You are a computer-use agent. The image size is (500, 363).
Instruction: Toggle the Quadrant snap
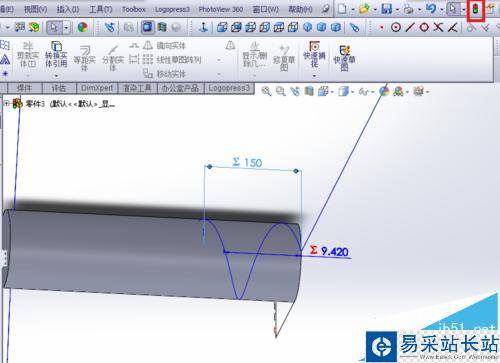tap(424, 27)
